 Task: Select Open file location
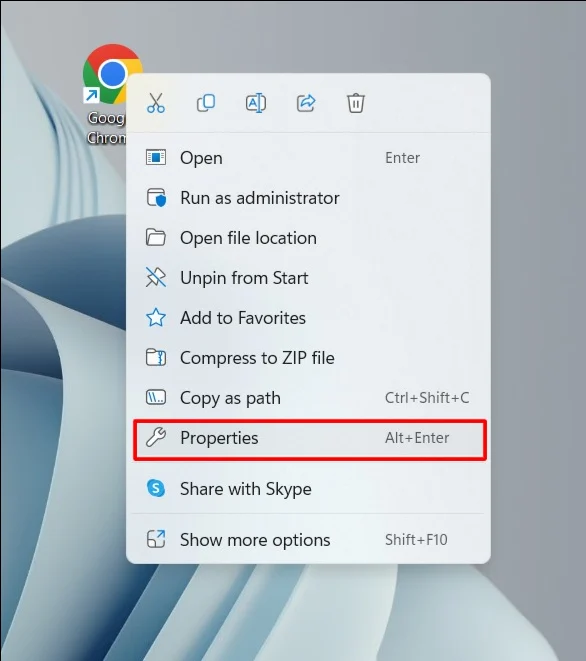point(309,238)
